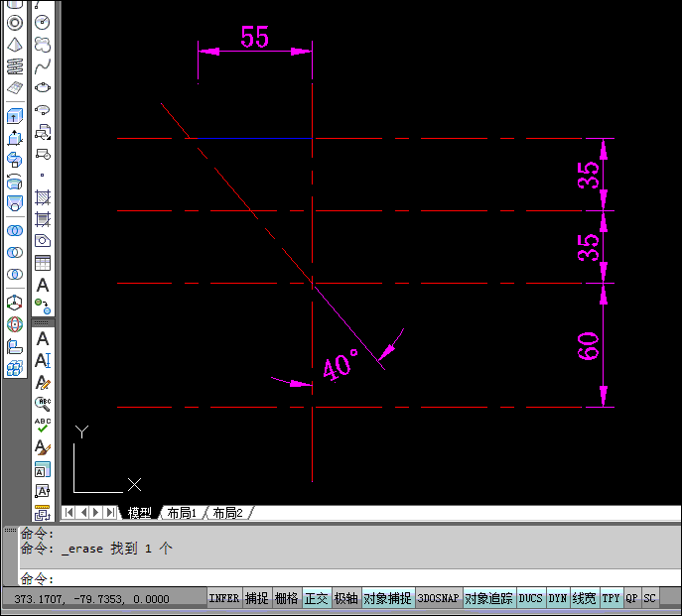Select the Insert Block tool

click(x=43, y=132)
